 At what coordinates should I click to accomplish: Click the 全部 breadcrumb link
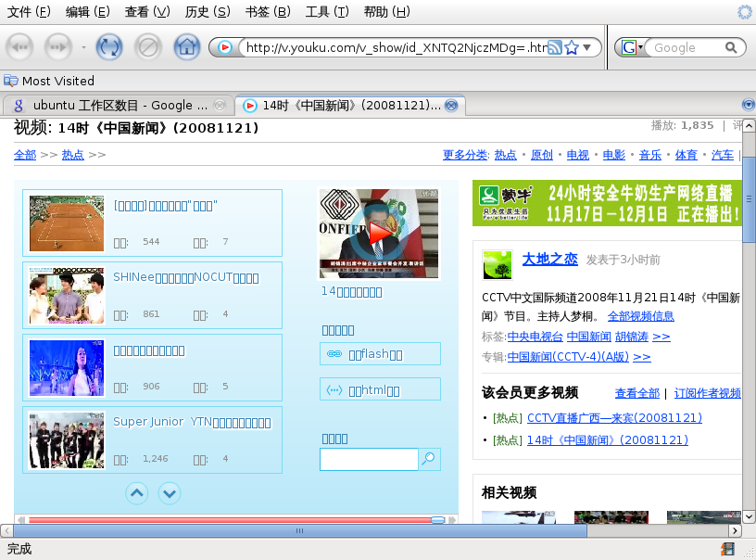tap(25, 155)
